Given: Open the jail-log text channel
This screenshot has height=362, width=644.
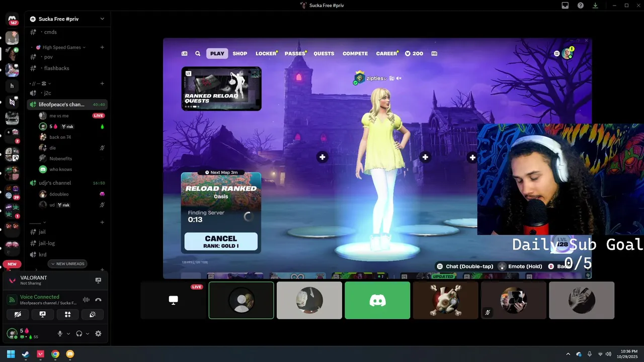Looking at the screenshot, I should coord(67,243).
